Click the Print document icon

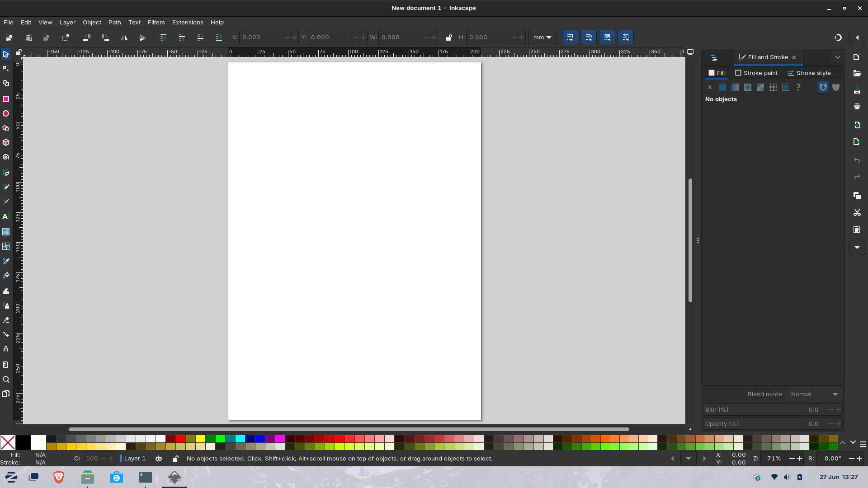coord(857,107)
